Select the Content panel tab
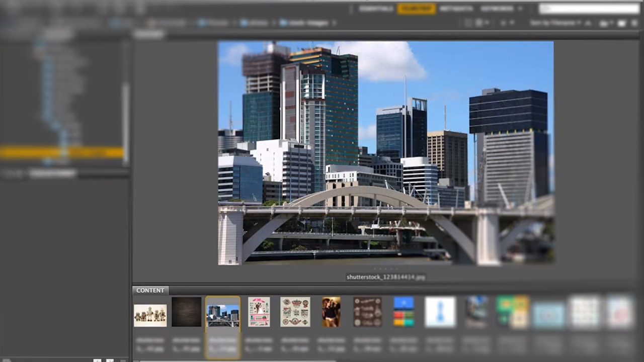The height and width of the screenshot is (362, 644). pos(150,290)
